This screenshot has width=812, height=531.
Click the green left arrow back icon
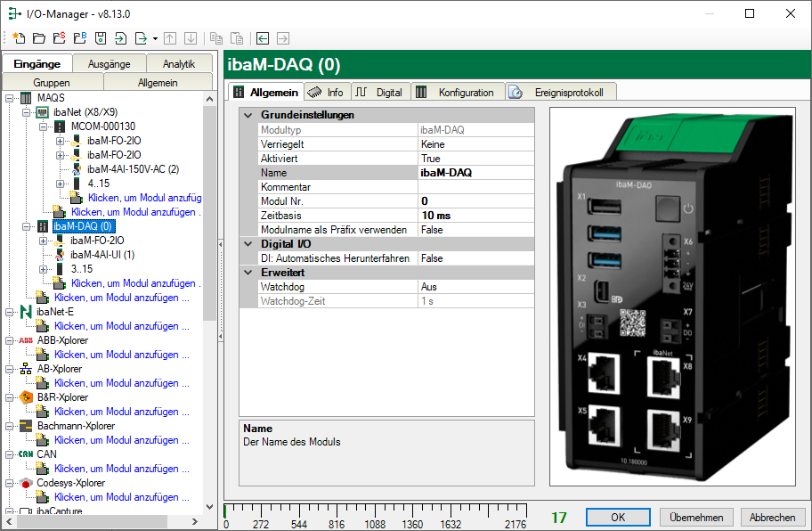click(x=263, y=38)
